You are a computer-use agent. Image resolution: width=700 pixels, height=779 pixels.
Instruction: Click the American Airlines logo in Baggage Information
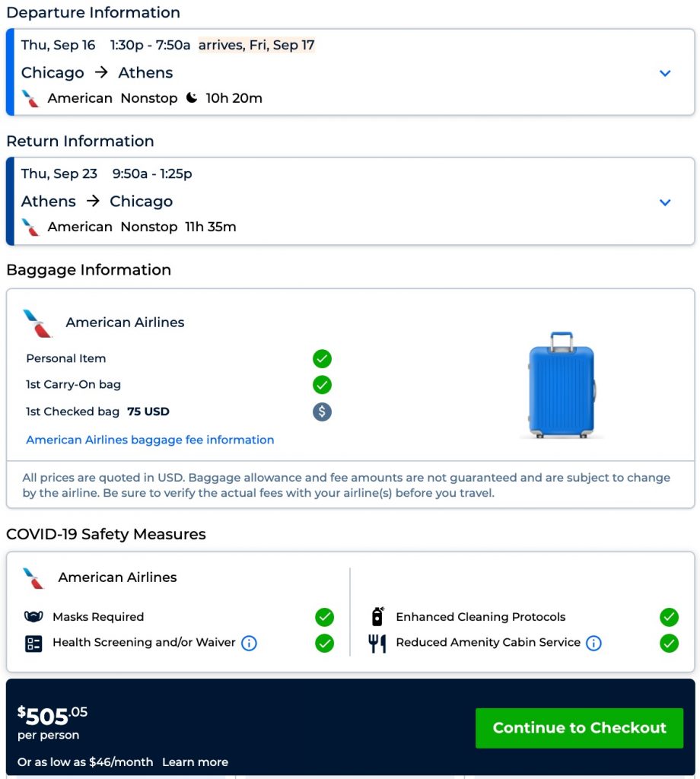pyautogui.click(x=37, y=323)
